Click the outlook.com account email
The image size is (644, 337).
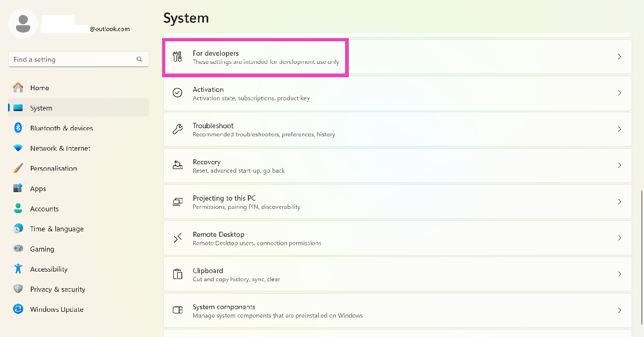click(x=109, y=29)
